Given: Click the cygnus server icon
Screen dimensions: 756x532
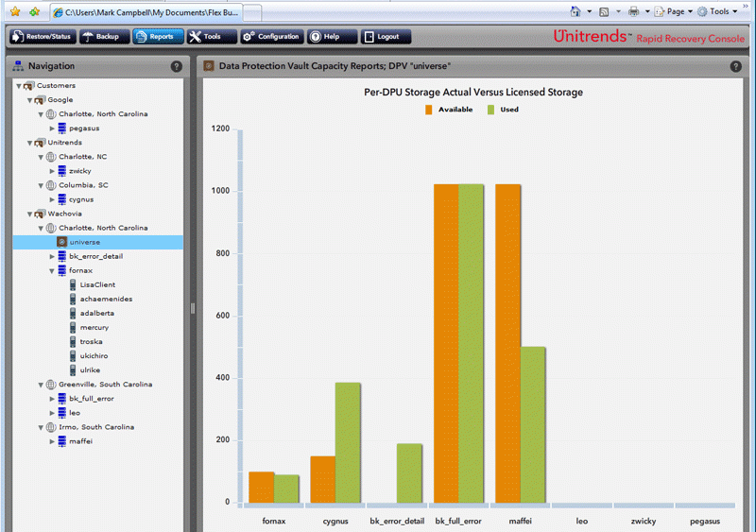Looking at the screenshot, I should 62,199.
